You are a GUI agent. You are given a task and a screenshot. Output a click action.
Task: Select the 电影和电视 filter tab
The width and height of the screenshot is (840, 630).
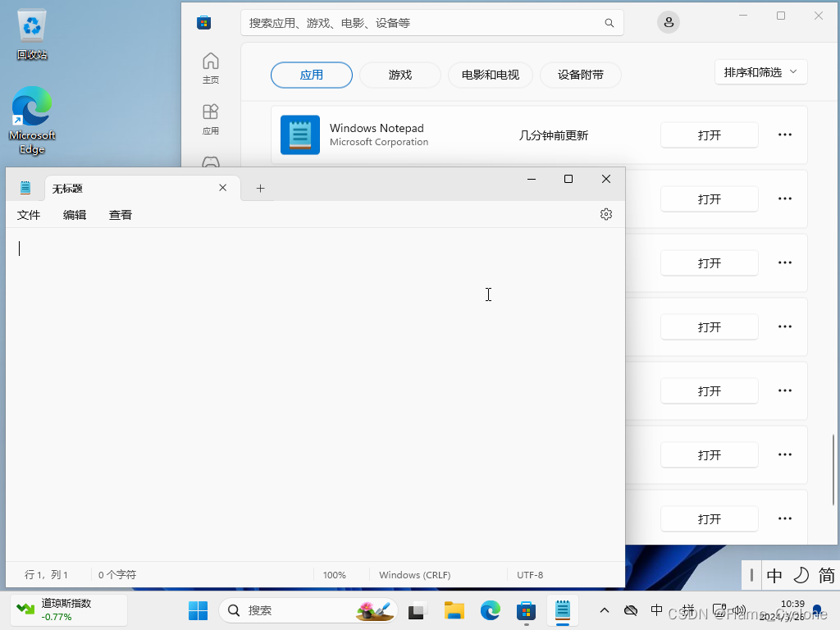click(x=491, y=75)
